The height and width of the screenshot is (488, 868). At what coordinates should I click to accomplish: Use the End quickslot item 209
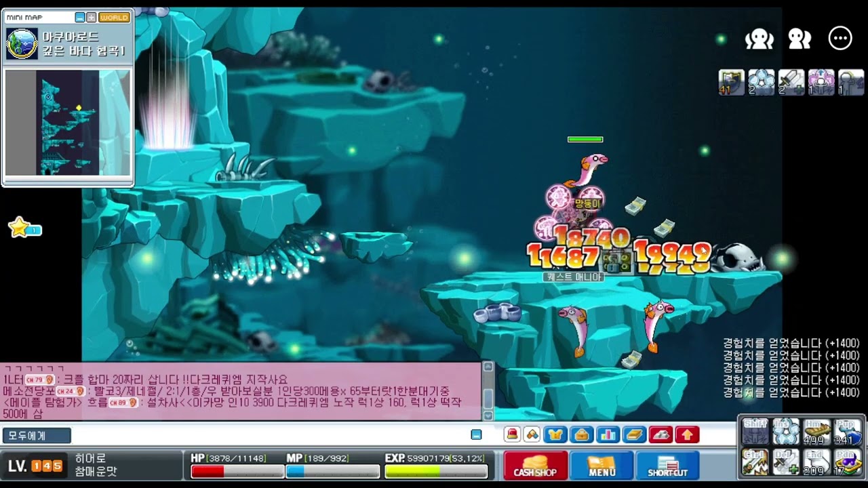coord(817,462)
